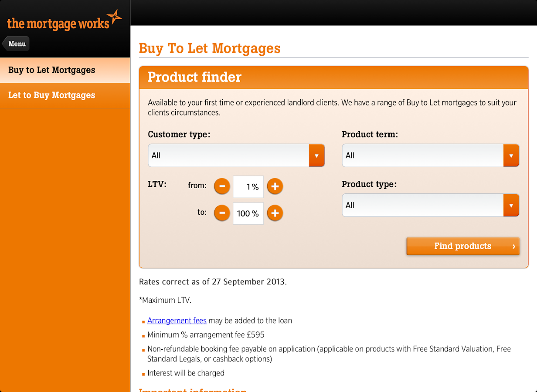Decrease the LTV to value with minus

pyautogui.click(x=222, y=213)
